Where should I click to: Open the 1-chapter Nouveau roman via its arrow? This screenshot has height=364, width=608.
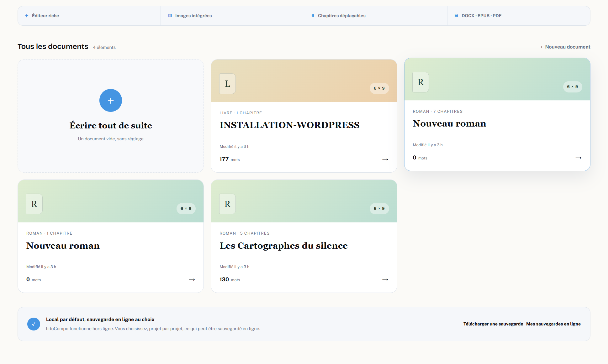click(192, 280)
